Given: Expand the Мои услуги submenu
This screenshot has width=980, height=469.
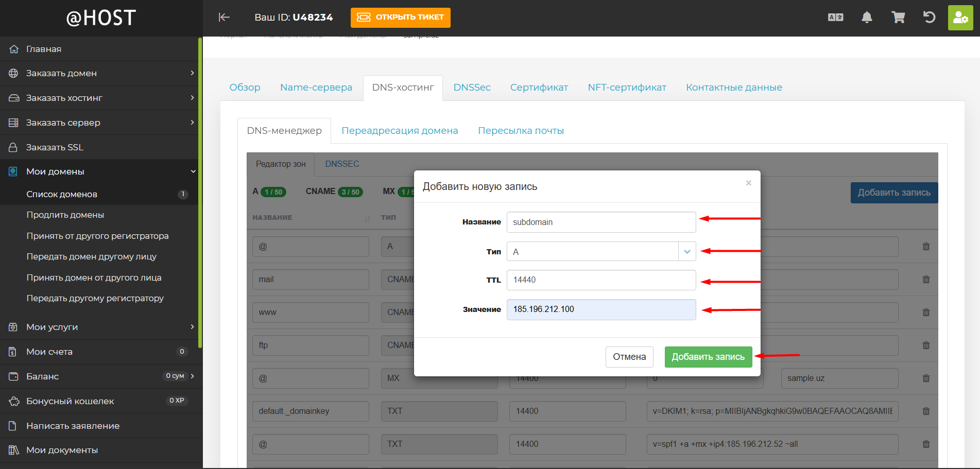Looking at the screenshot, I should (193, 327).
